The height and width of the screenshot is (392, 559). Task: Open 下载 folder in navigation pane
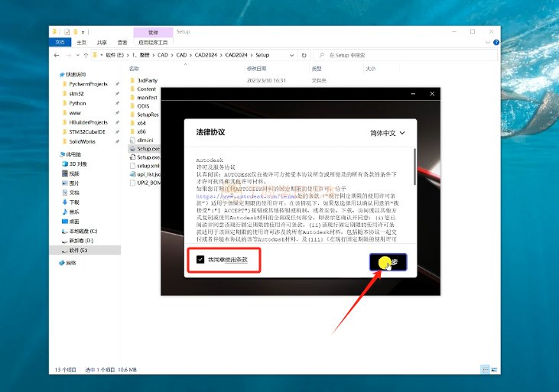74,202
